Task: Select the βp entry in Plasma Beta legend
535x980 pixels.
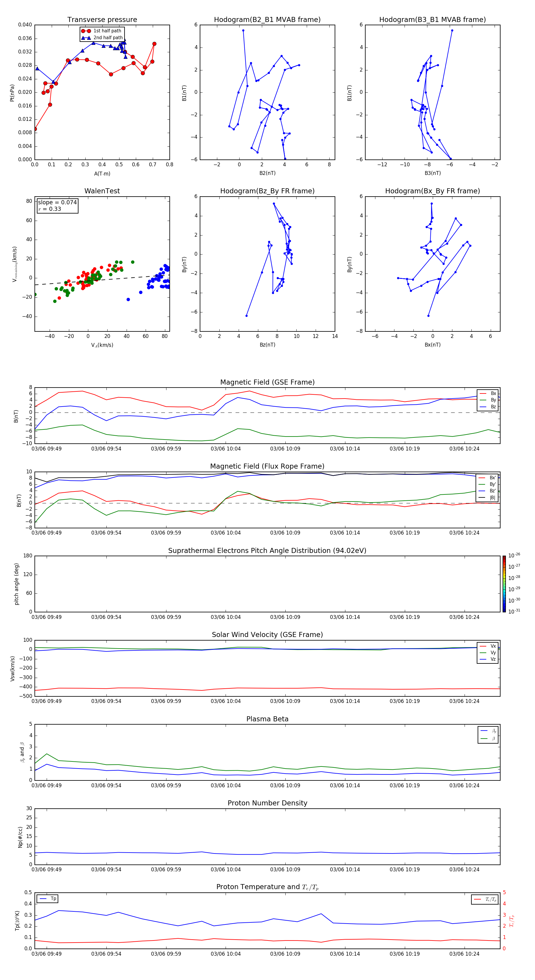Action: coord(488,731)
